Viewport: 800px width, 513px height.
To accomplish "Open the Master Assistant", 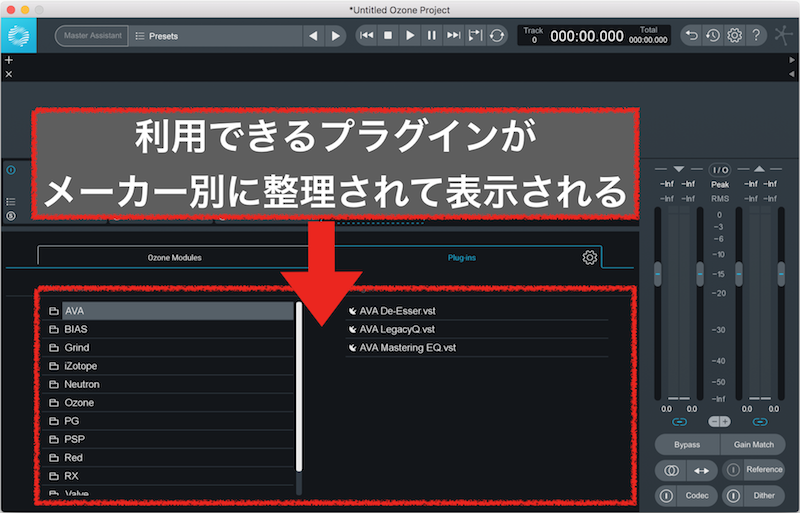I will pos(92,36).
